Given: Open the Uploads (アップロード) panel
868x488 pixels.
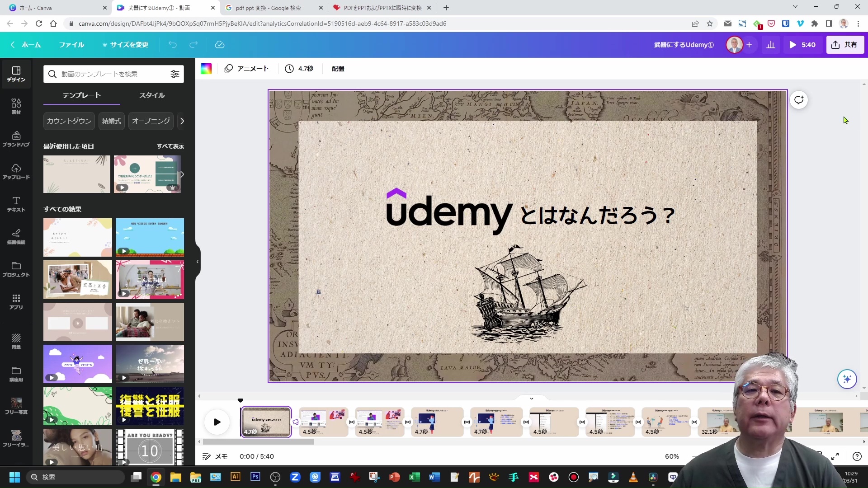Looking at the screenshot, I should (x=16, y=171).
